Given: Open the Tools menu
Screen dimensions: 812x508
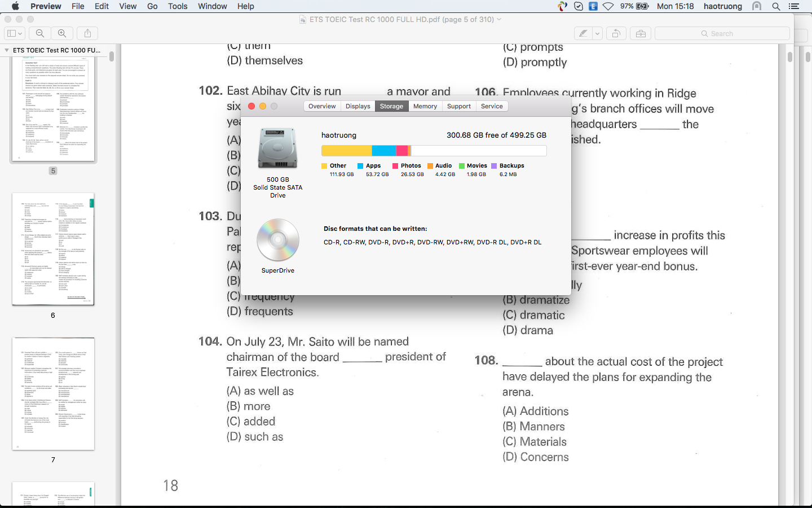Looking at the screenshot, I should [178, 6].
